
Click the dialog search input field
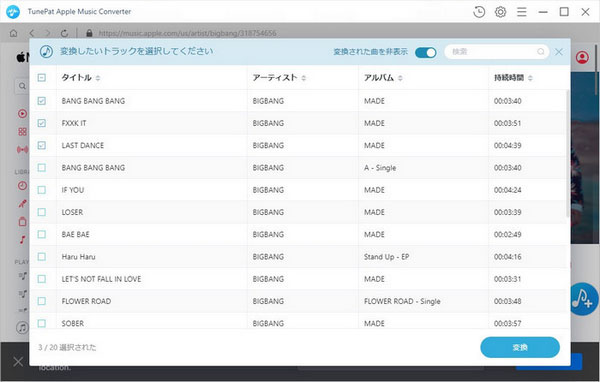pos(497,52)
